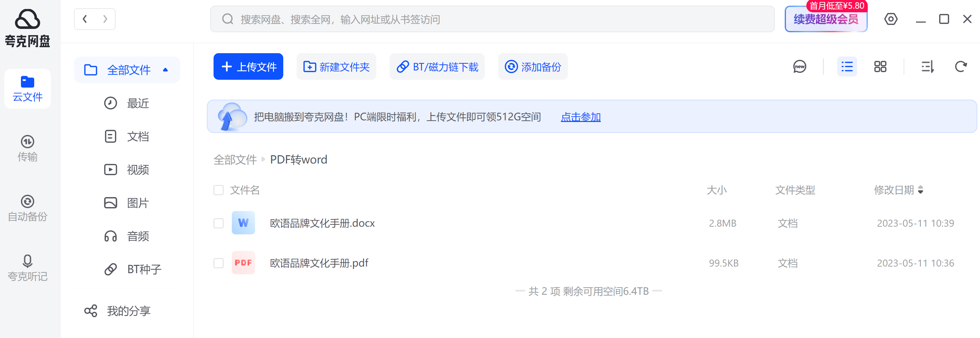Open the sort order options icon
Image resolution: width=980 pixels, height=338 pixels.
(928, 67)
